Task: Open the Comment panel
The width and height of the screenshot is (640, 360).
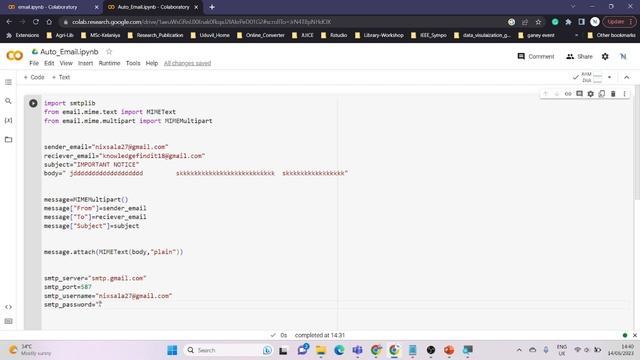Action: coord(536,56)
